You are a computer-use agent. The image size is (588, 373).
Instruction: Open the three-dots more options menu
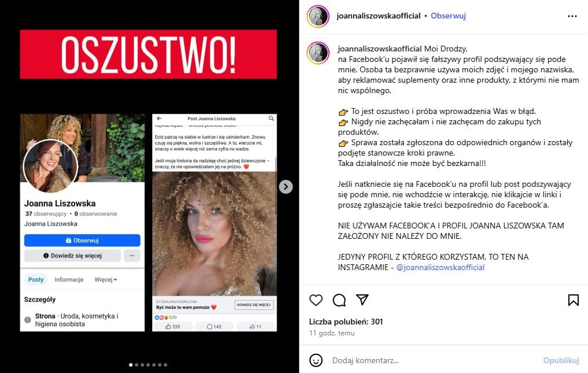[x=572, y=16]
